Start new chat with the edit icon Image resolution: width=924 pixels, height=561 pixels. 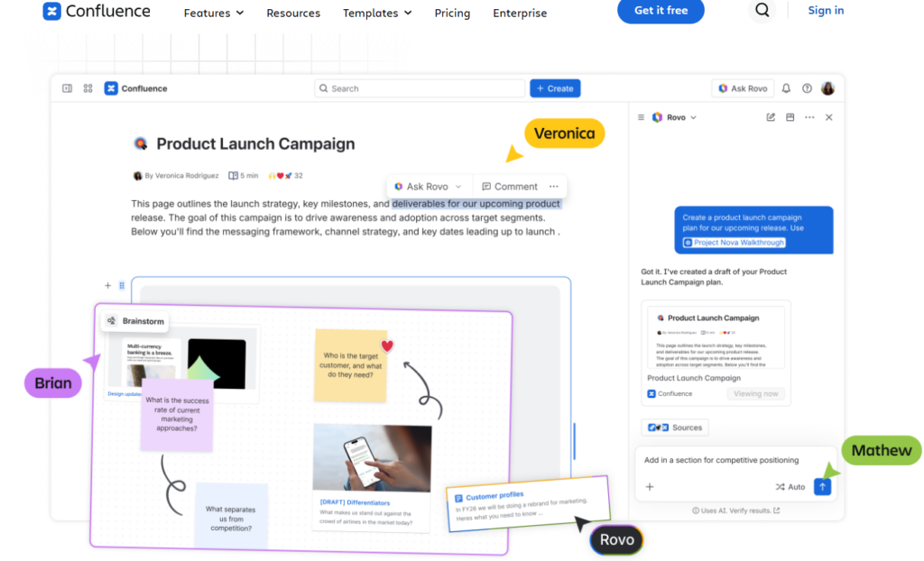coord(771,117)
